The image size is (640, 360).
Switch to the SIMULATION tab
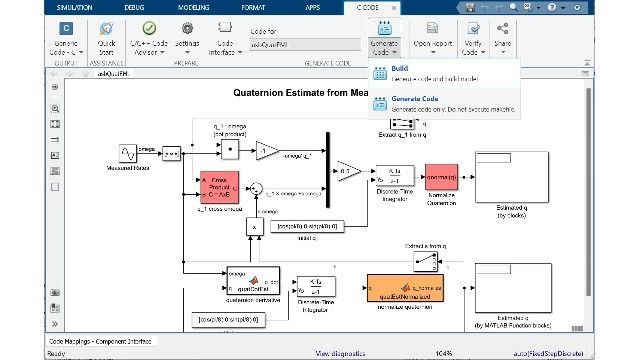coord(74,7)
